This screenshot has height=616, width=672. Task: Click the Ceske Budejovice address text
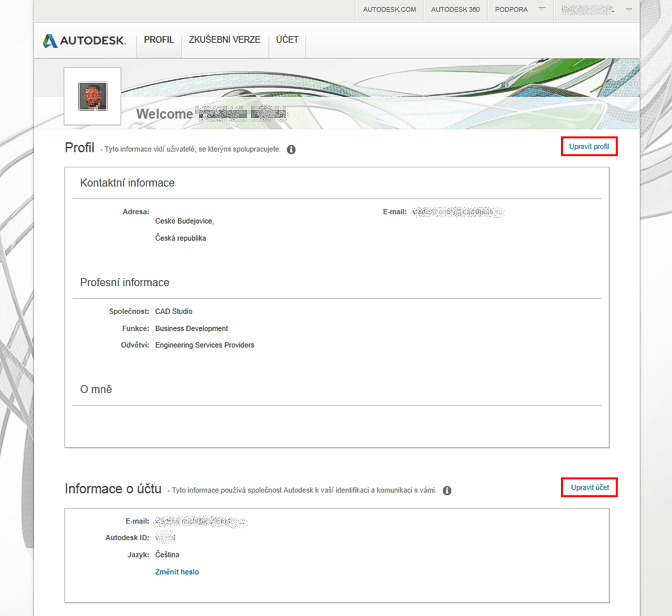pos(184,221)
